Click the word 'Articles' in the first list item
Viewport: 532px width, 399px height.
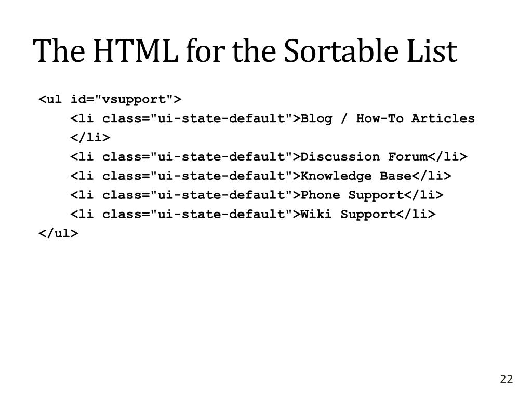443,118
